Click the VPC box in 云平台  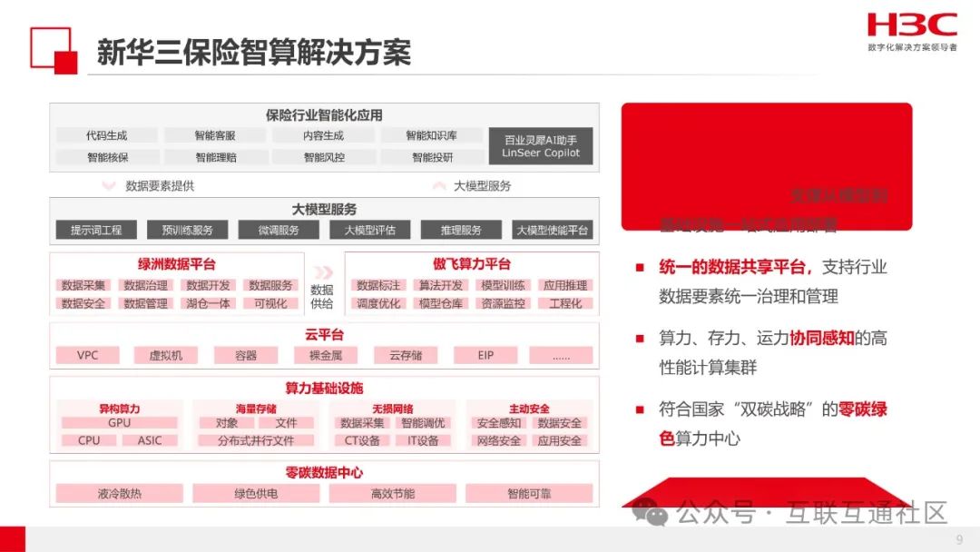[x=87, y=355]
